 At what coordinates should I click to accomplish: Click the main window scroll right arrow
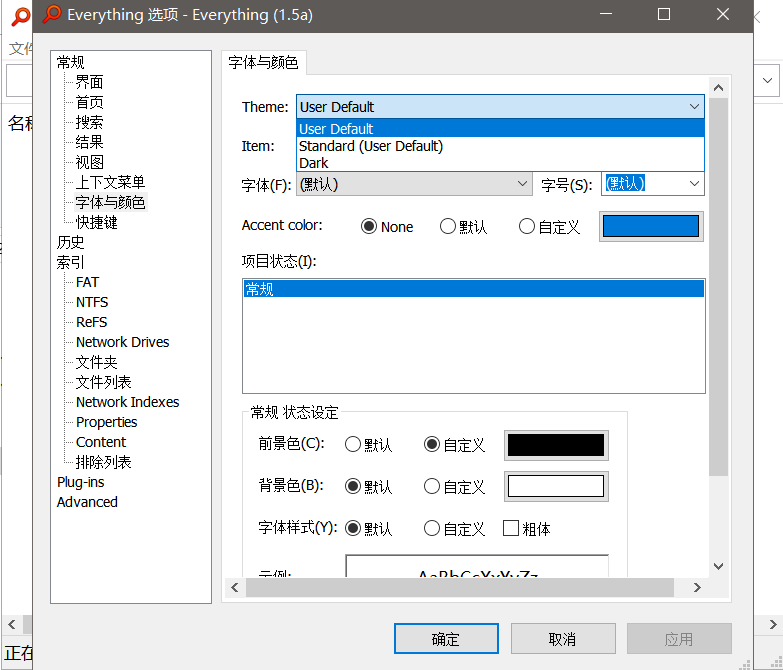[773, 625]
